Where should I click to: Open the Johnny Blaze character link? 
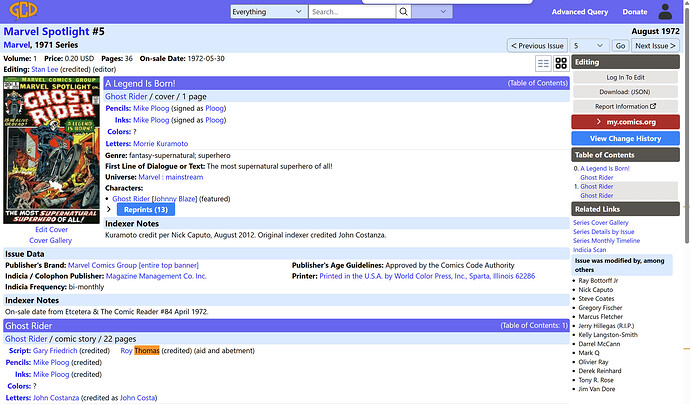(175, 199)
